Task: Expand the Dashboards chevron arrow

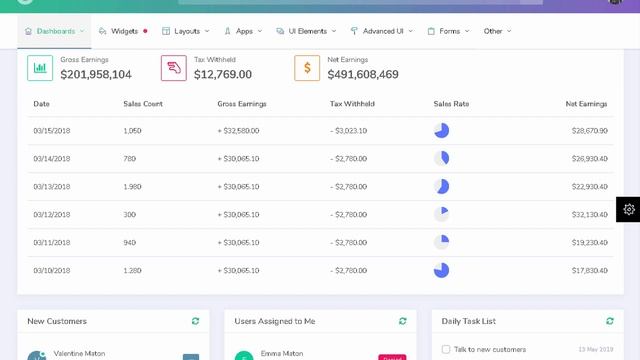Action: (82, 31)
